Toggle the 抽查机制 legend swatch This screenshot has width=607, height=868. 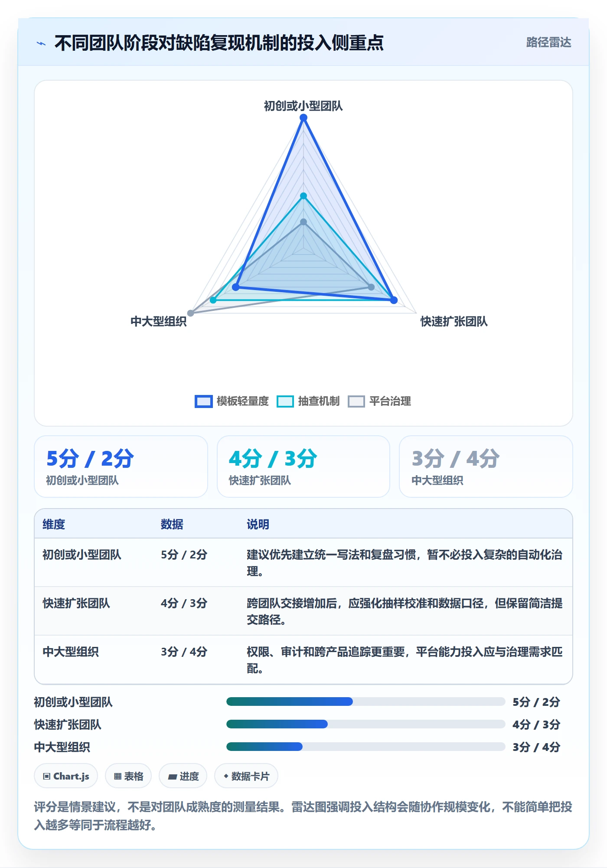click(x=285, y=401)
